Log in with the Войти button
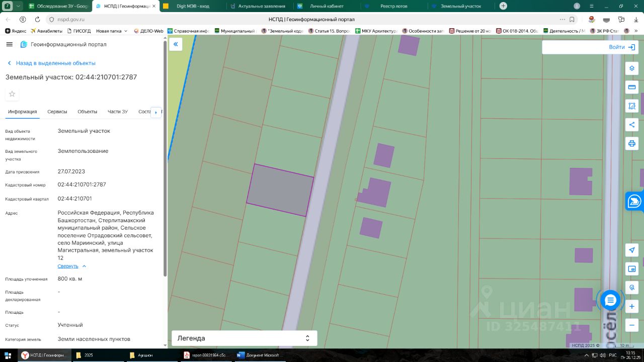 [x=623, y=47]
